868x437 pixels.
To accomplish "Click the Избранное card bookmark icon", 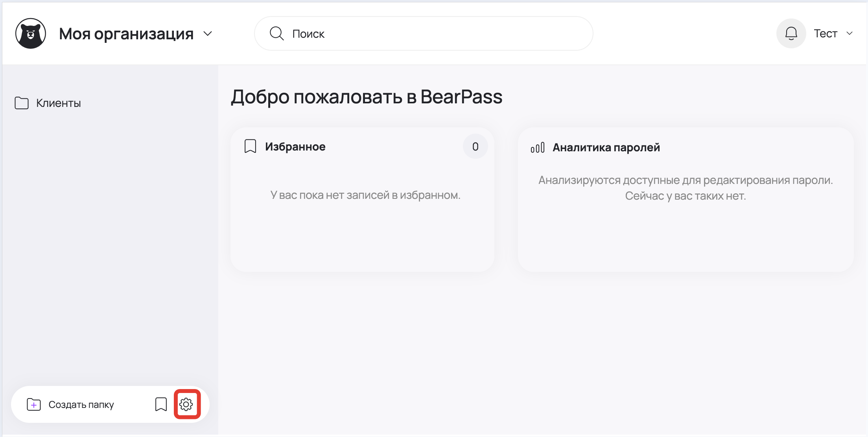I will click(x=250, y=147).
